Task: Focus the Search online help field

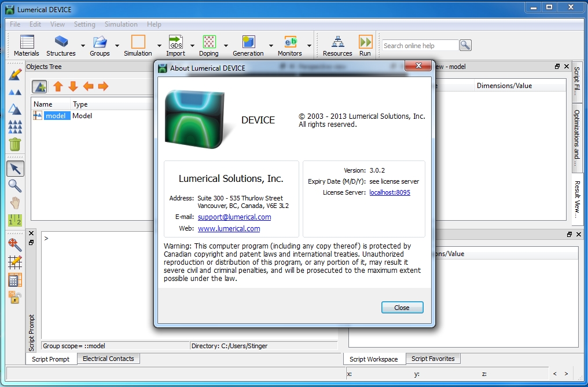Action: 420,45
